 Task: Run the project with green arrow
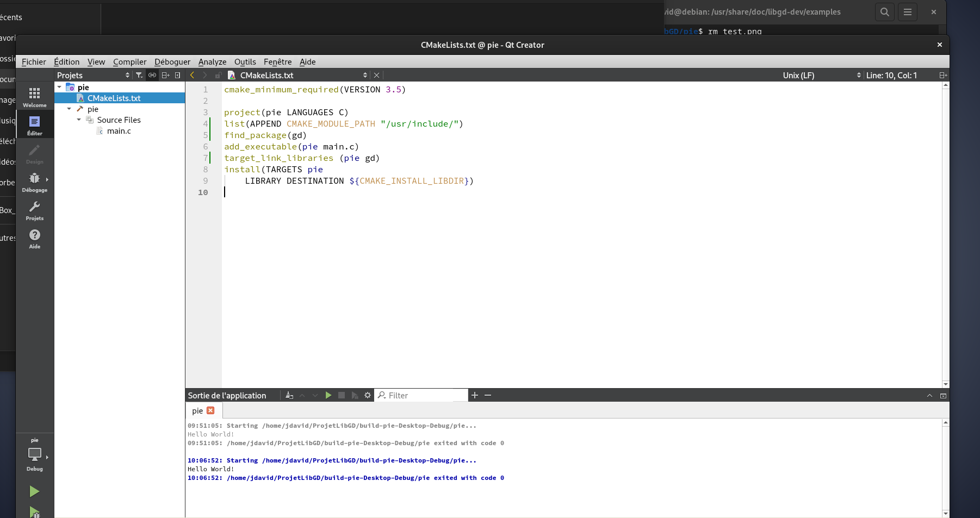(x=34, y=491)
